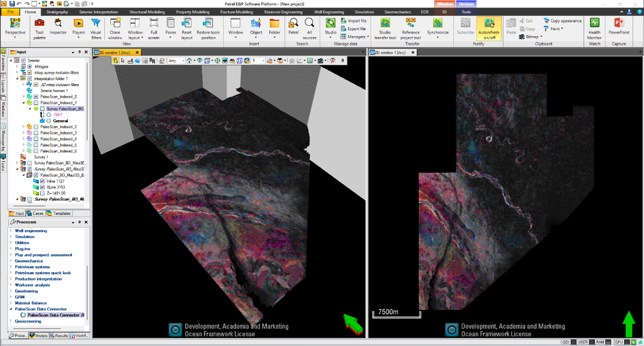Click the home view icon in 3D toolbar

click(x=189, y=60)
